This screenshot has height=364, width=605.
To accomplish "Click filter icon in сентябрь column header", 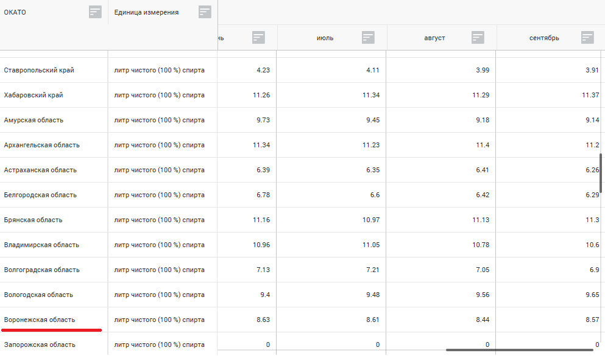I will (x=587, y=37).
